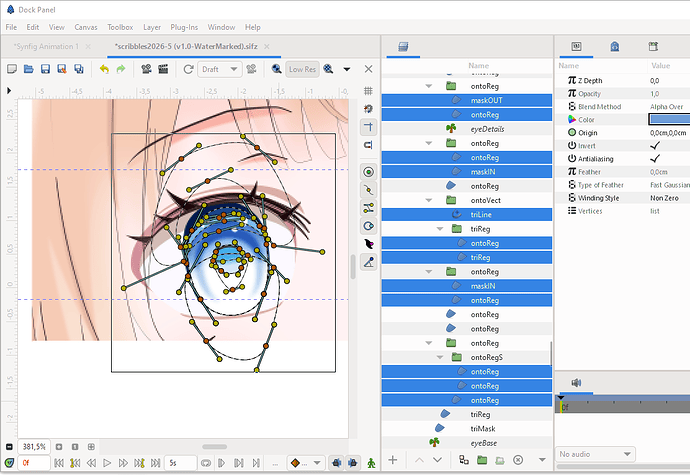The image size is (690, 475).
Task: Click the canvas horizontal scrollbar
Action: (214, 446)
